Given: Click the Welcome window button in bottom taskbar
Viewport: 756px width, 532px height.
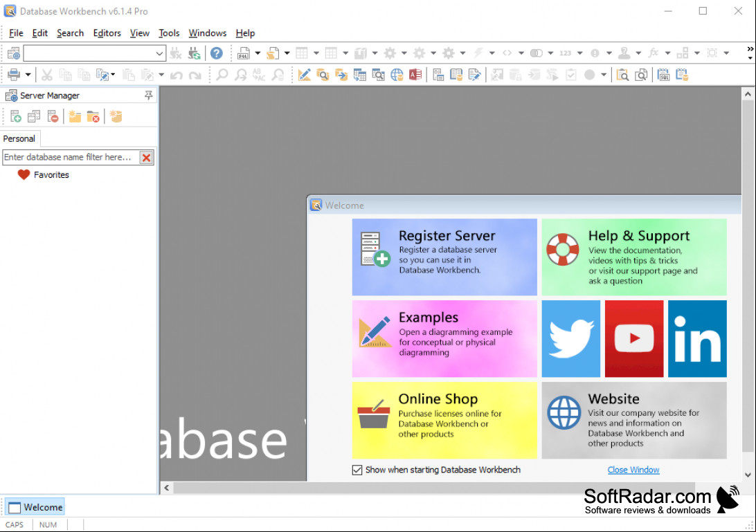Looking at the screenshot, I should point(35,507).
